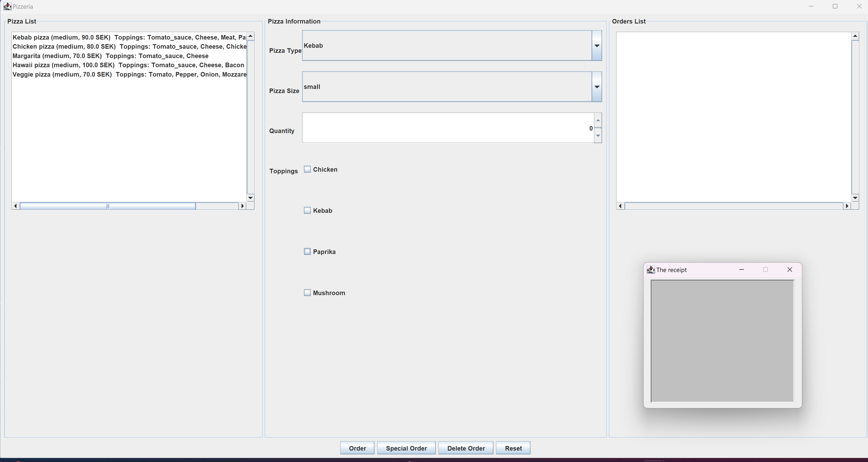Click Pizza List scroll up arrow

click(250, 36)
